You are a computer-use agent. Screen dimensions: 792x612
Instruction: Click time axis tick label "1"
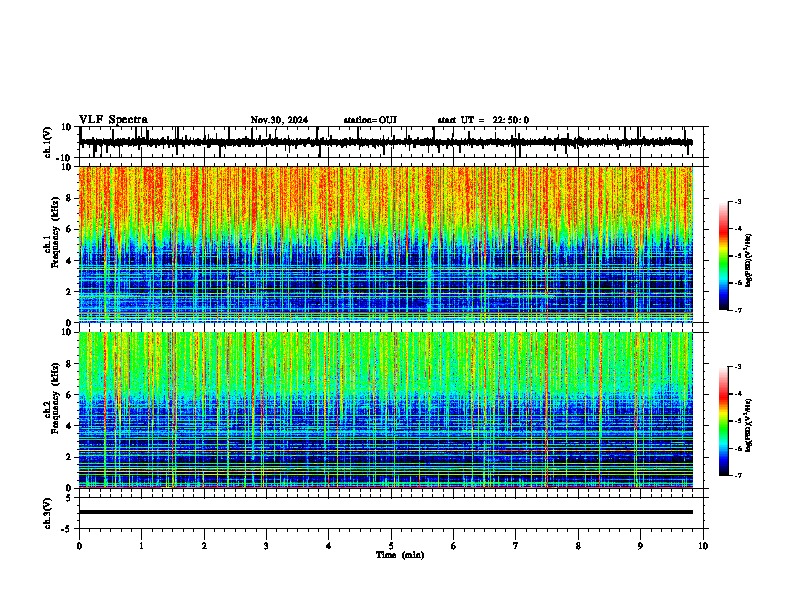[141, 546]
